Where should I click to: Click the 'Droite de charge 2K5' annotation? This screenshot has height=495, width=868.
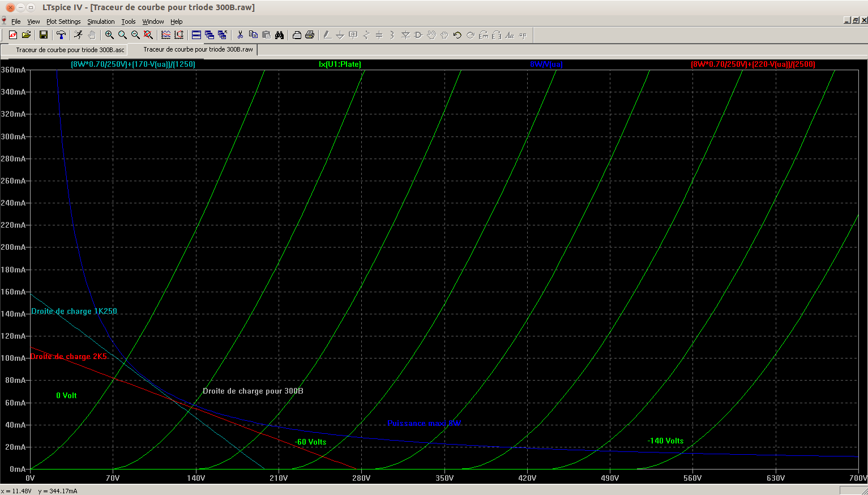[69, 356]
